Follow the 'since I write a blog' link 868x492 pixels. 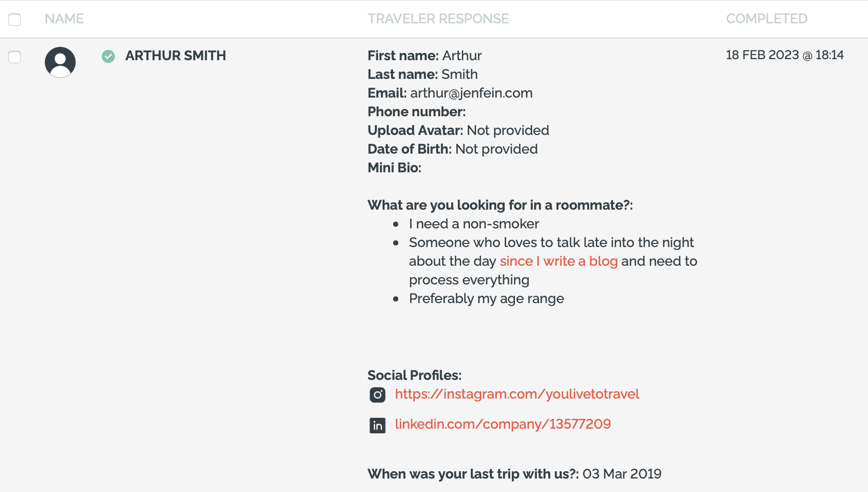[559, 261]
